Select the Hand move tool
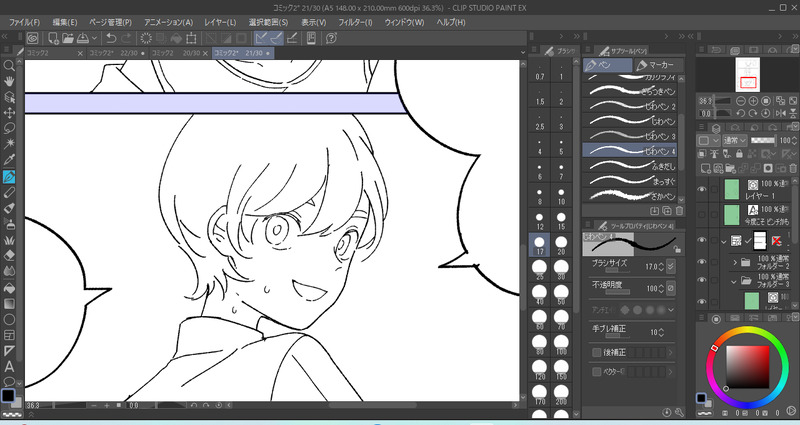Viewport: 800px width, 425px height. [x=9, y=82]
